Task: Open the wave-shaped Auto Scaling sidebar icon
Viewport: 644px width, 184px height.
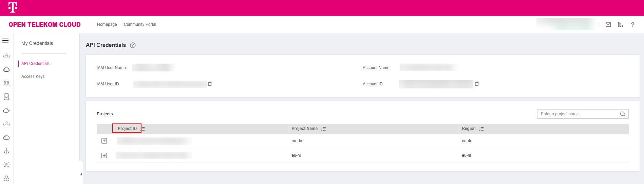Action: pyautogui.click(x=6, y=83)
